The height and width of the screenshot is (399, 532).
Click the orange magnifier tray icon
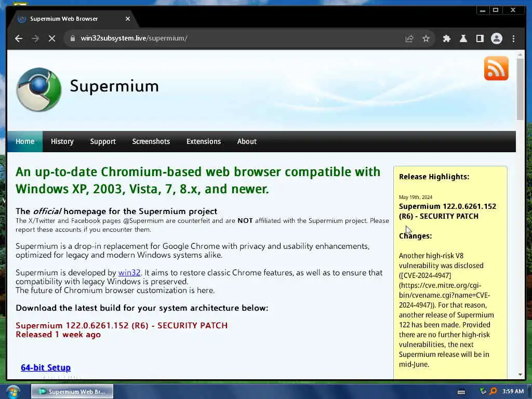tap(493, 391)
